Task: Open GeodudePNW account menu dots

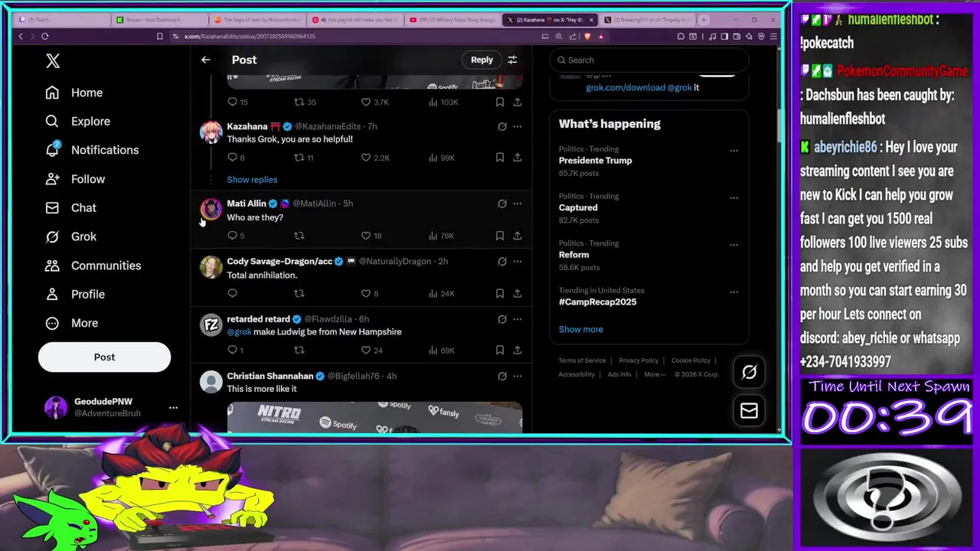Action: [x=173, y=407]
